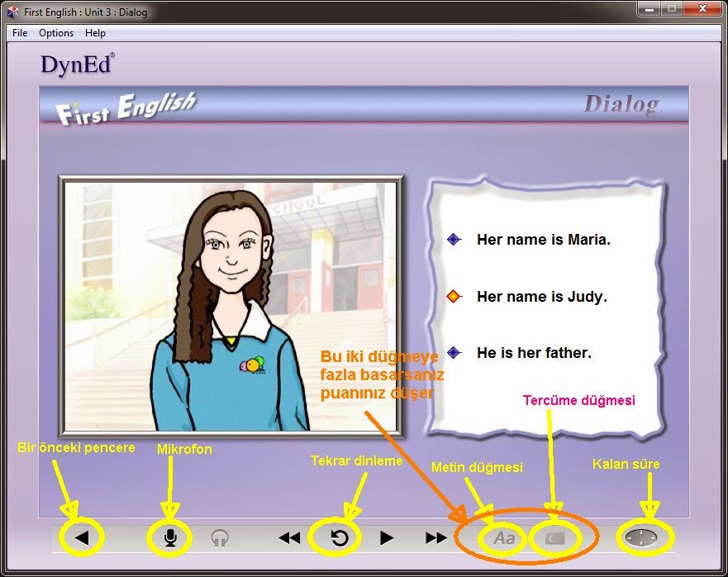Show text with the Aa button
728x577 pixels.
pos(504,538)
